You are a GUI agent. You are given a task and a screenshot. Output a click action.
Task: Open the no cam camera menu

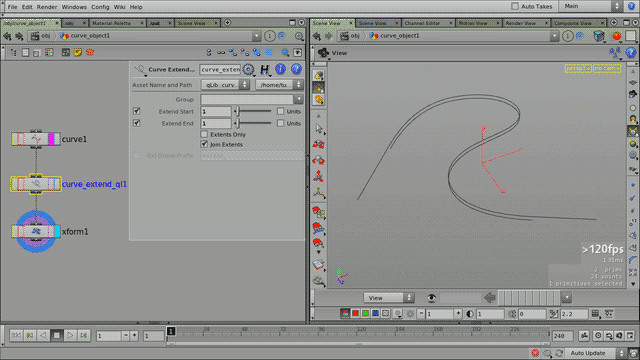(x=607, y=69)
